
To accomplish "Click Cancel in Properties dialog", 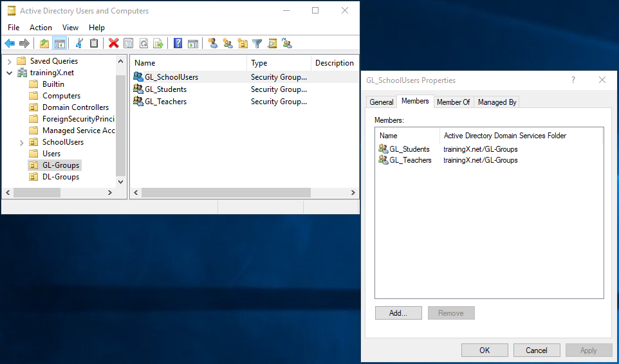I will click(537, 350).
